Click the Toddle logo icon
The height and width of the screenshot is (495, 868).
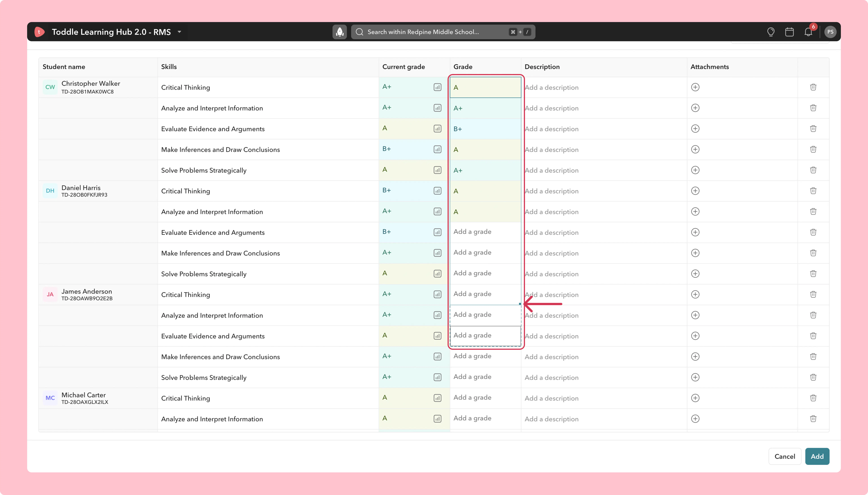click(39, 32)
